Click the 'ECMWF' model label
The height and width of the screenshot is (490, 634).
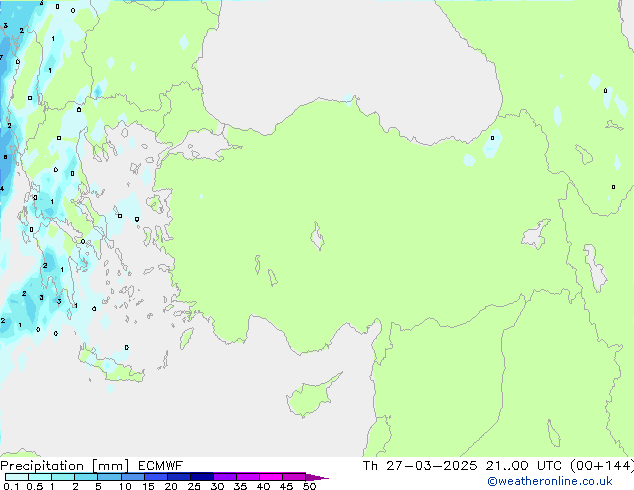tap(161, 466)
